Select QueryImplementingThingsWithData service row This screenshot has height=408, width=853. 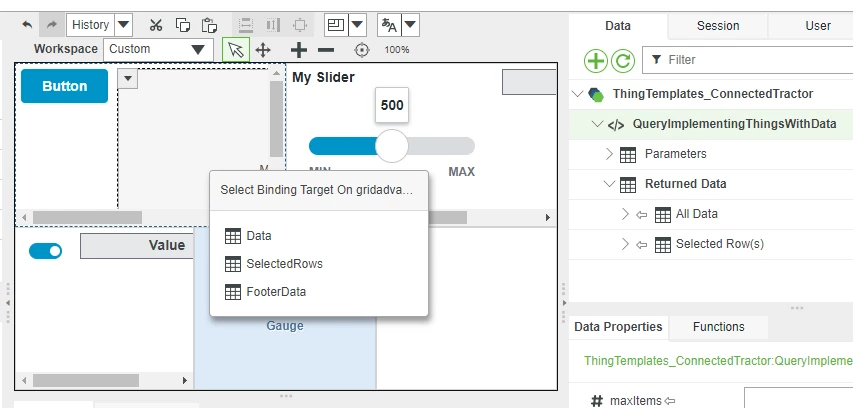click(x=712, y=124)
